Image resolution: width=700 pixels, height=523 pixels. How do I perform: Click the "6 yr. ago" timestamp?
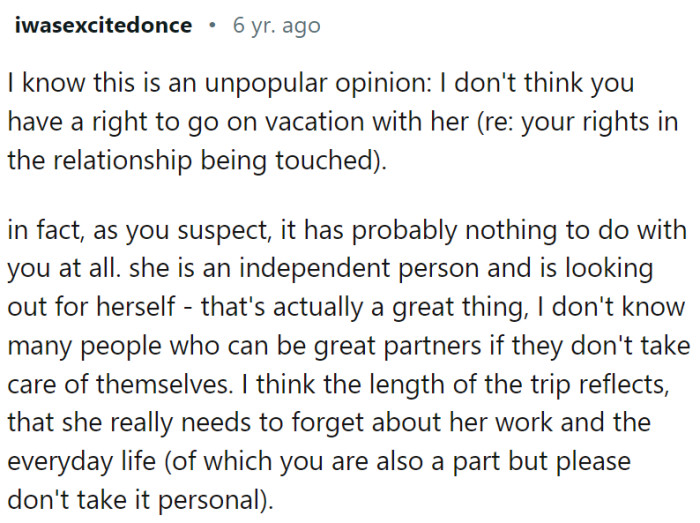tap(276, 25)
